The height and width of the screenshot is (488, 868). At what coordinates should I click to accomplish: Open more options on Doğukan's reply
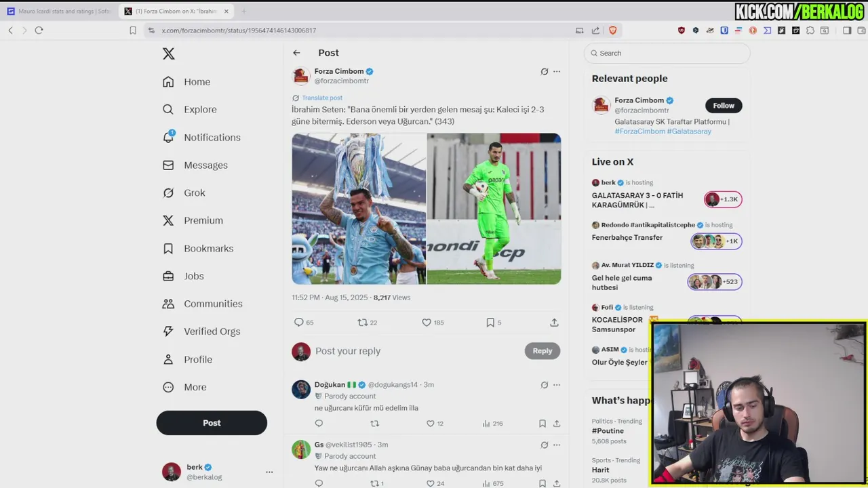click(557, 385)
